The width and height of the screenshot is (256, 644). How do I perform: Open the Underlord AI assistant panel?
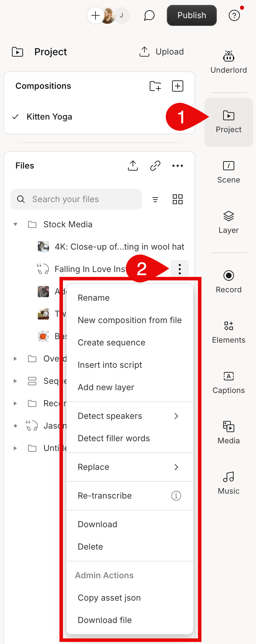tap(228, 62)
